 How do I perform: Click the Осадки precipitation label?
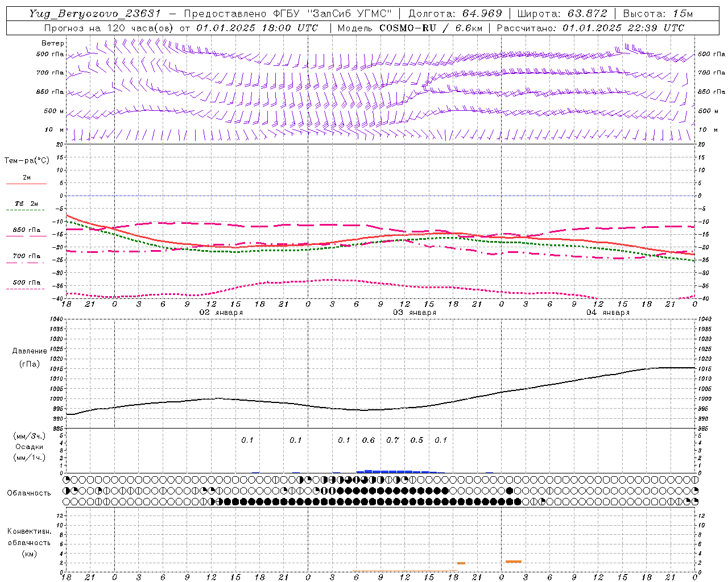[x=29, y=447]
